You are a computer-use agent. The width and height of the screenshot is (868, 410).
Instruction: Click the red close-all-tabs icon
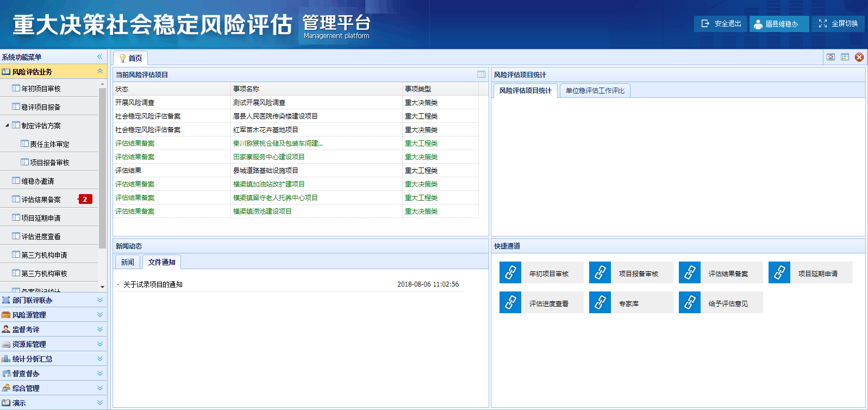point(859,57)
